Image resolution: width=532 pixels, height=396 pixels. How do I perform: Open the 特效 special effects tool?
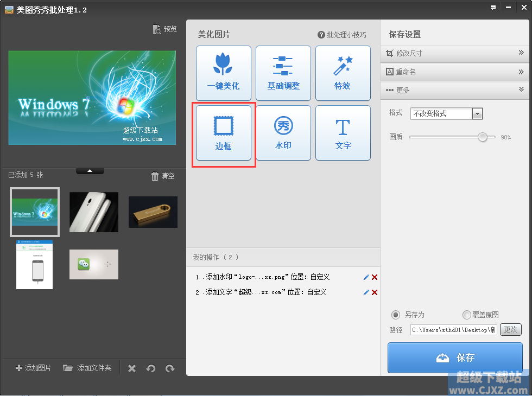tap(343, 73)
